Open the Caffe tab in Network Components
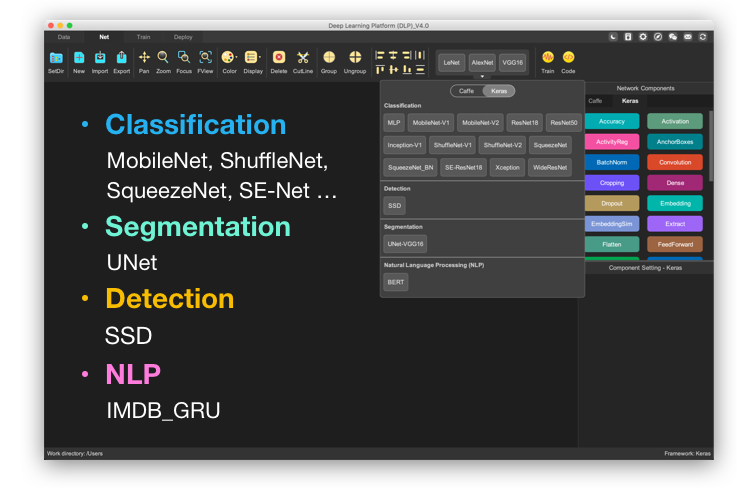Viewport: 756px width, 488px height. [595, 101]
